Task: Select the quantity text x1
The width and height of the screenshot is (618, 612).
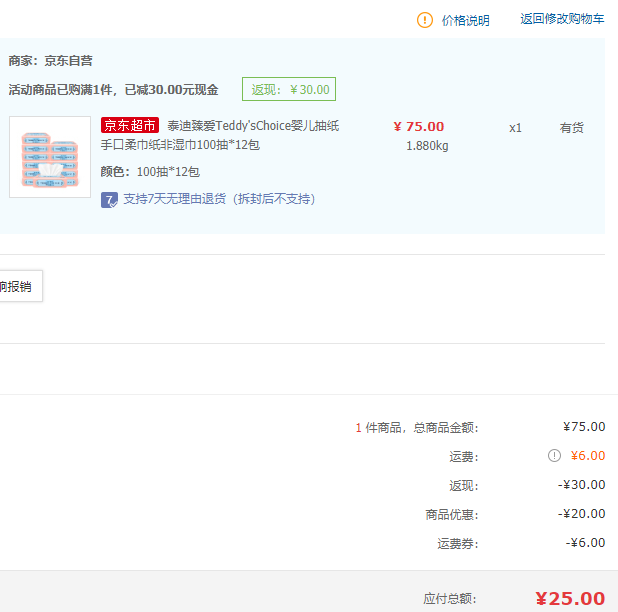Action: tap(515, 128)
